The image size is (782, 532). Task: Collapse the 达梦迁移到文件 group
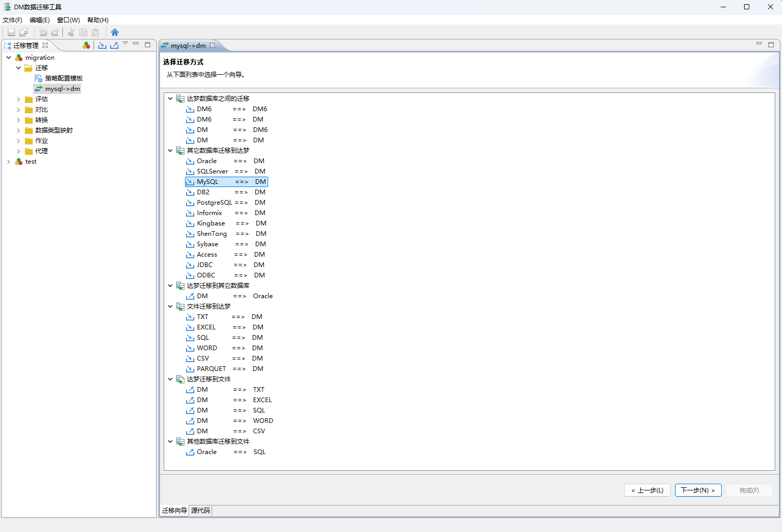pyautogui.click(x=170, y=379)
